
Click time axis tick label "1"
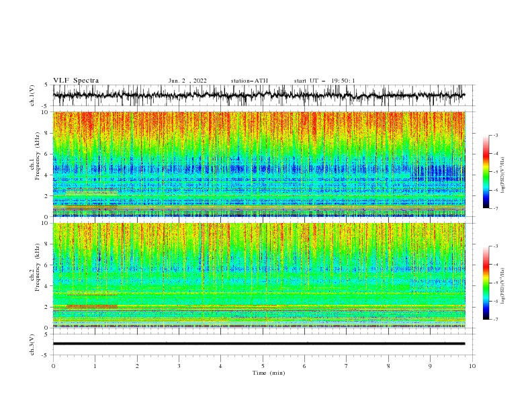pos(95,366)
